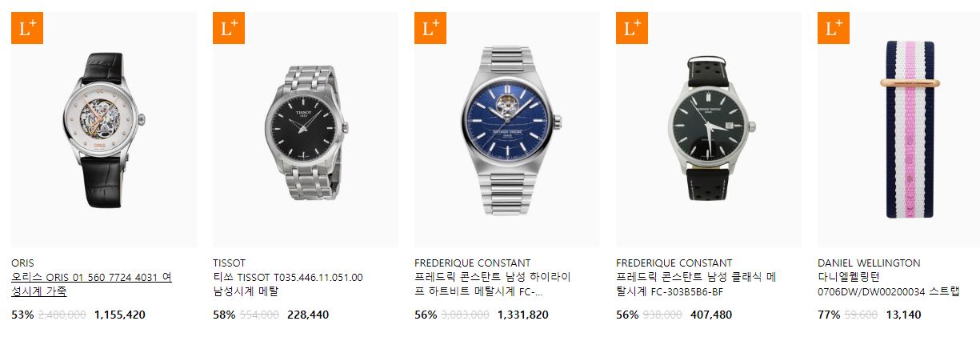Click the DANIEL WELLINGTON brand name

(869, 263)
